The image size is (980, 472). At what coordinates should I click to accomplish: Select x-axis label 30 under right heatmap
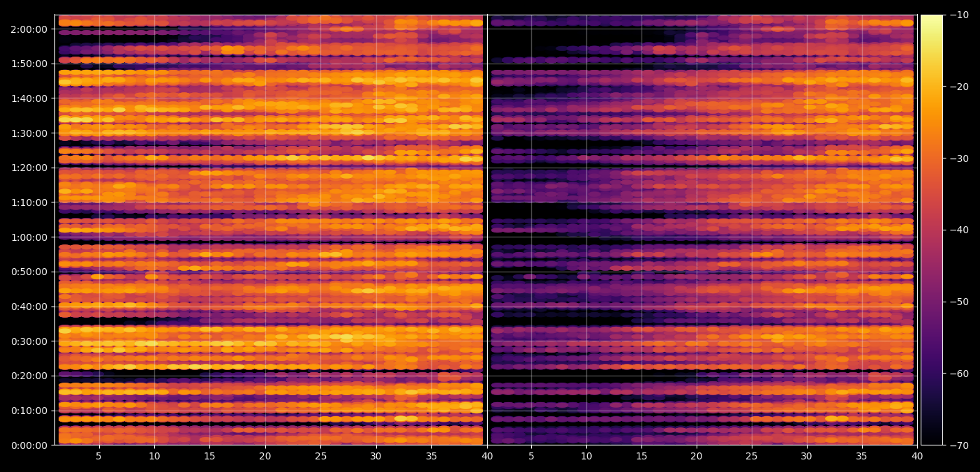(807, 456)
